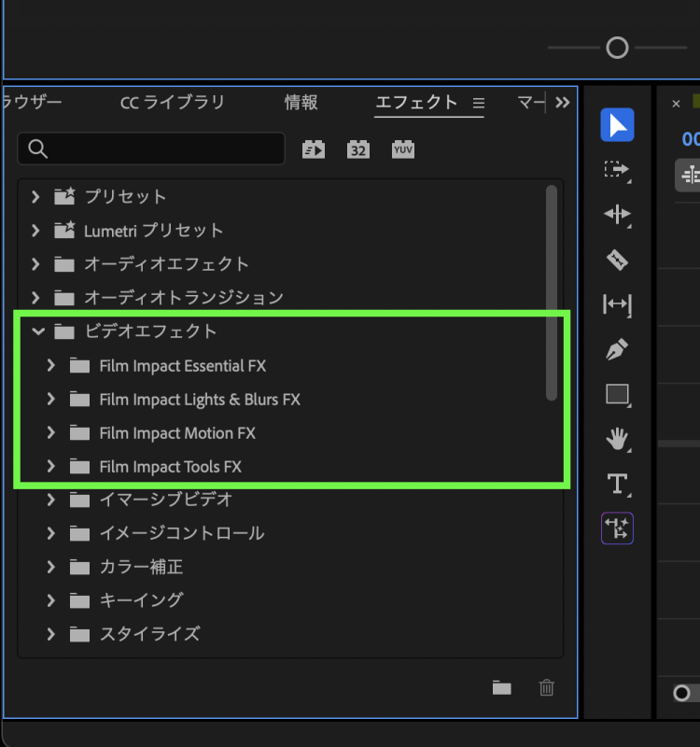Create a new custom bin
The image size is (700, 747).
tap(502, 688)
